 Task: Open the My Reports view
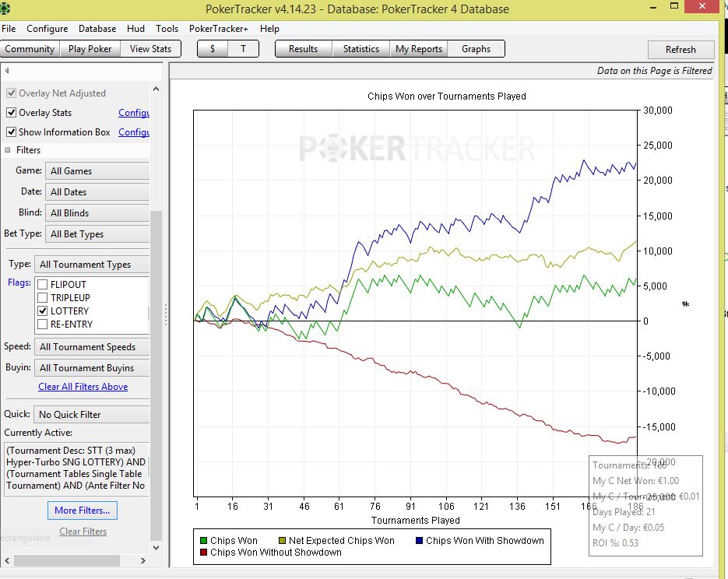tap(419, 49)
